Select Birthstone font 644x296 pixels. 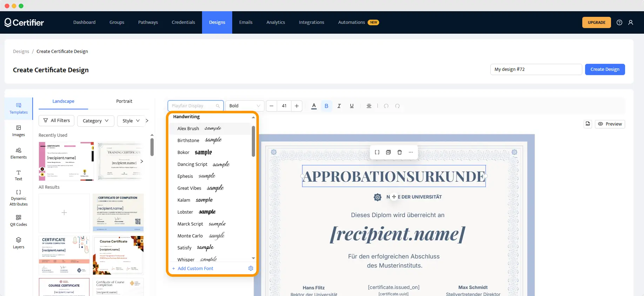pyautogui.click(x=210, y=140)
